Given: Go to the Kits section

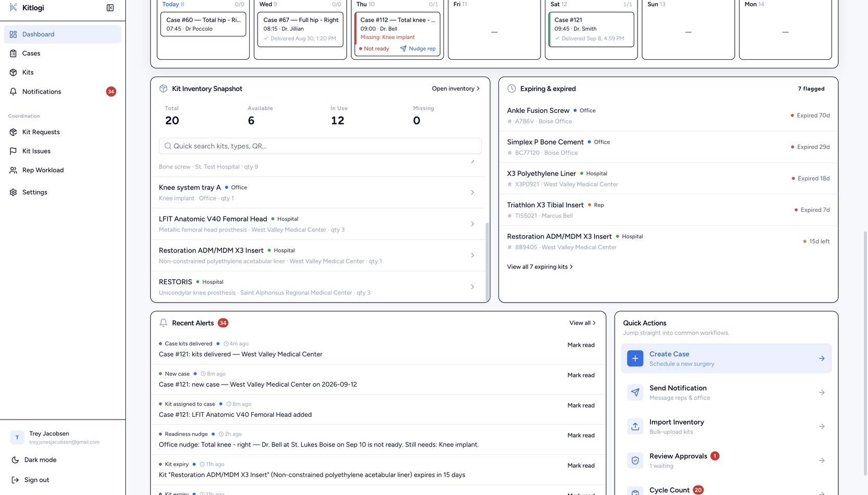Looking at the screenshot, I should click(62, 72).
